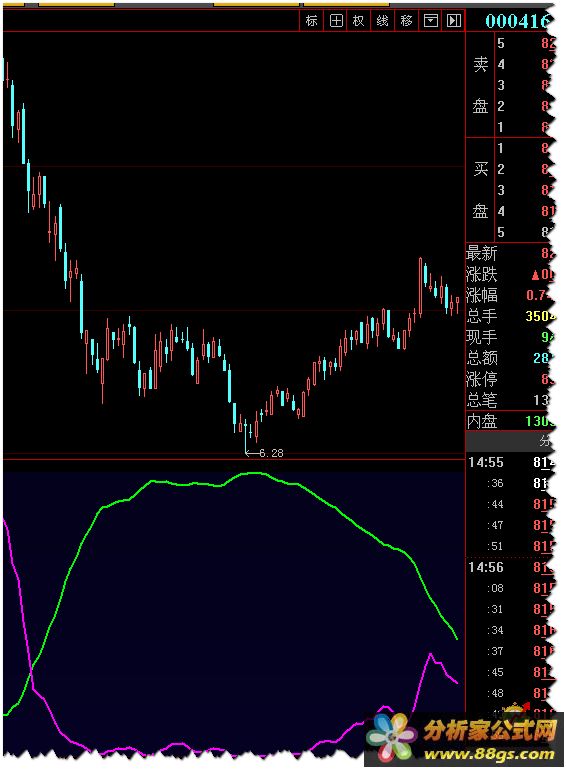Click the 涨停 limit-up price row
Screen dimensions: 566x769
(511, 379)
